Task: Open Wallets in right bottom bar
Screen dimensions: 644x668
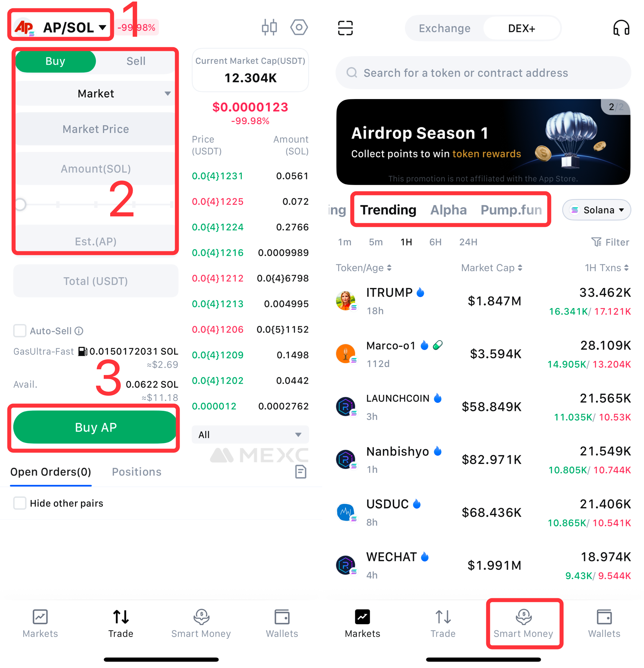Action: point(604,623)
